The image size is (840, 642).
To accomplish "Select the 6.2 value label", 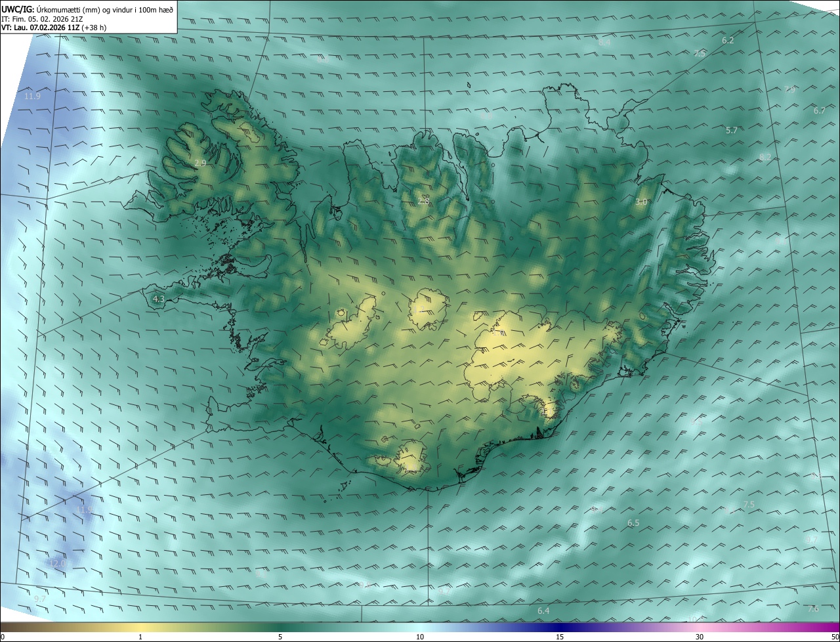I will pos(728,41).
